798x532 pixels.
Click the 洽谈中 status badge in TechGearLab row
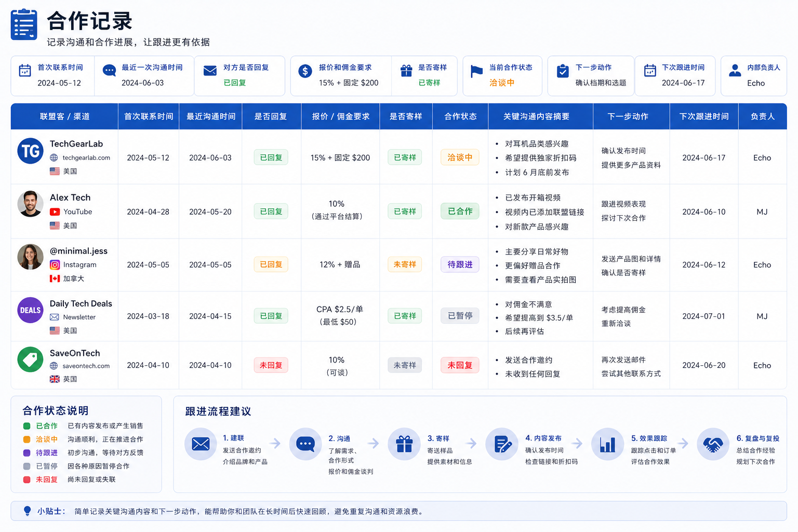click(x=460, y=157)
